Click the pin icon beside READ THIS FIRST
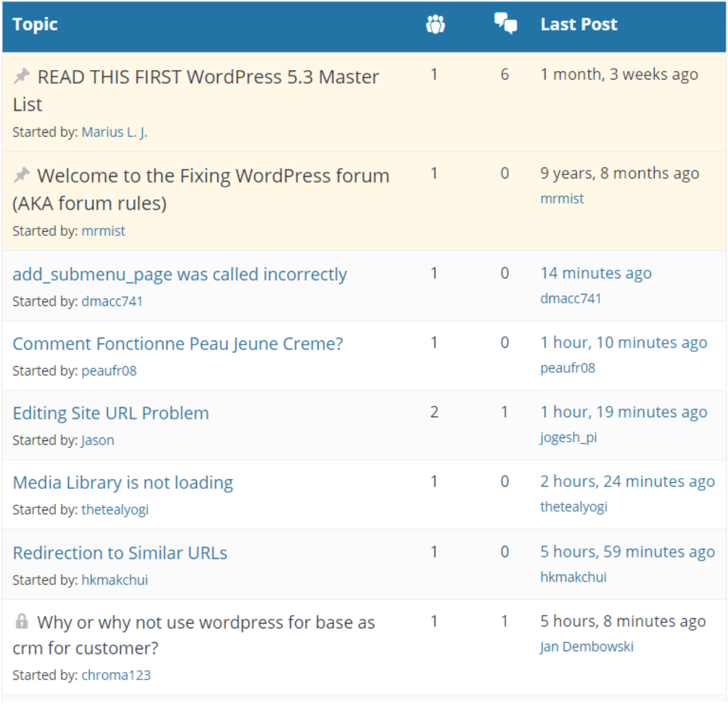Viewport: 728px width, 705px height. (x=22, y=76)
